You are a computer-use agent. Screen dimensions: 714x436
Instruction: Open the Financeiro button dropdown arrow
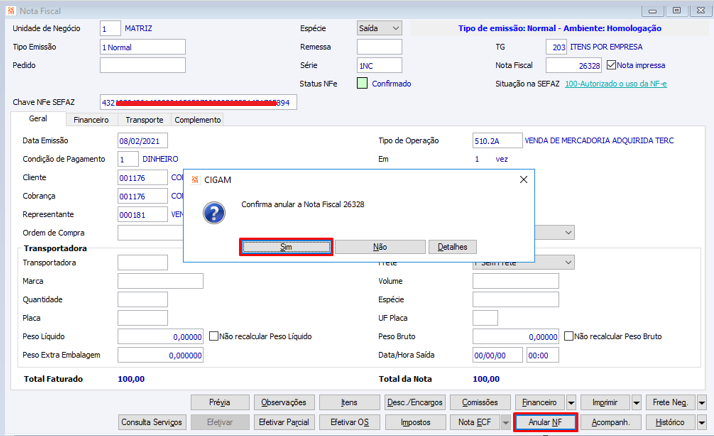pyautogui.click(x=571, y=403)
